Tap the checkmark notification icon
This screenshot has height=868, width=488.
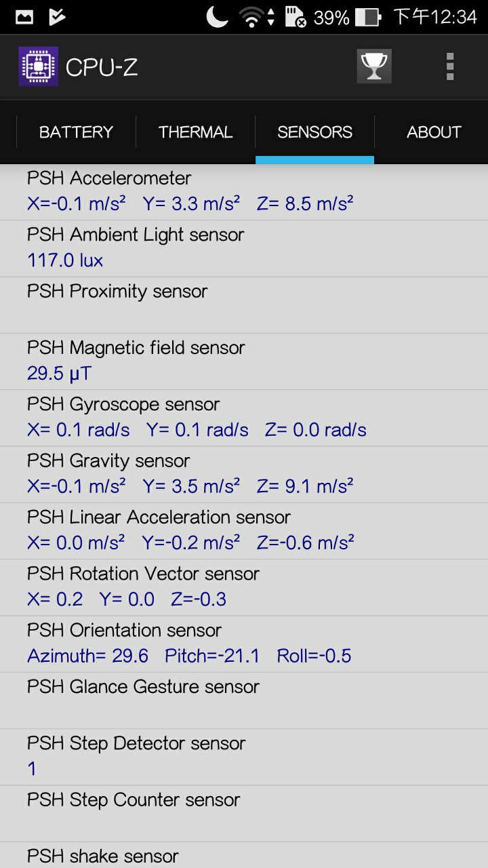tap(58, 17)
